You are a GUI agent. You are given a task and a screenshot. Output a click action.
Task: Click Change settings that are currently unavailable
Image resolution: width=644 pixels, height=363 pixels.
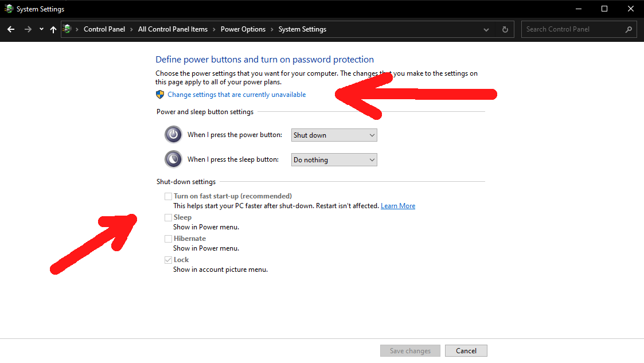click(236, 95)
